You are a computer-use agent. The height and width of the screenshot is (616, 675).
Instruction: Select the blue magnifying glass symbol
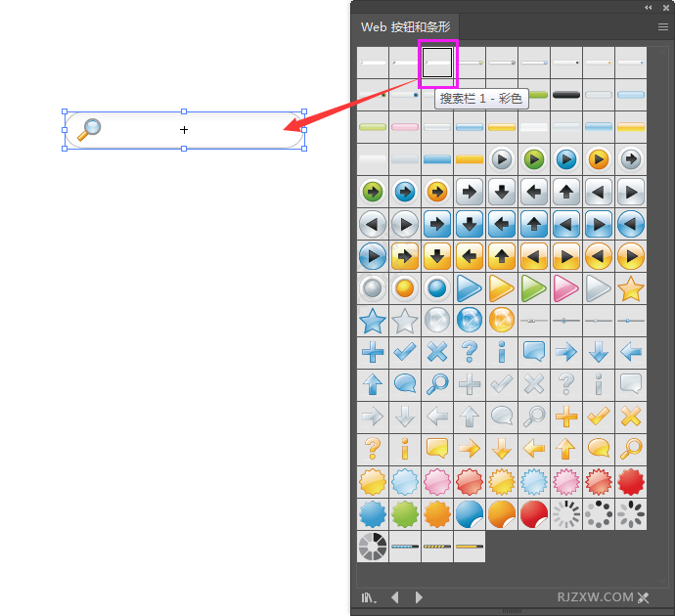pos(437,384)
